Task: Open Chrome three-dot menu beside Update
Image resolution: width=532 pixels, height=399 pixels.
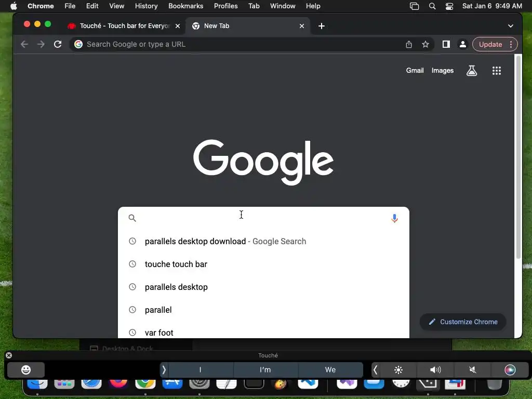Action: click(x=511, y=45)
